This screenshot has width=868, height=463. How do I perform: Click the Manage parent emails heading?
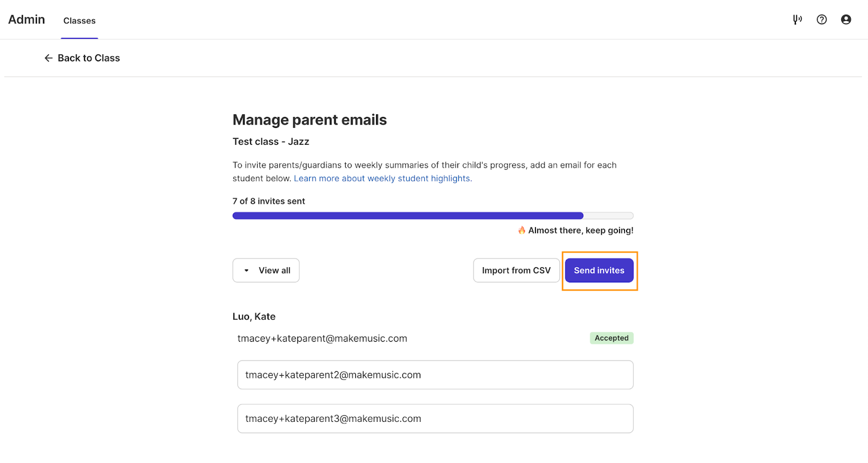tap(310, 120)
